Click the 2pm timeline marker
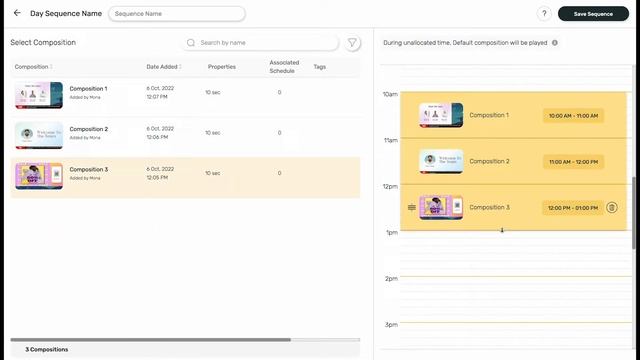This screenshot has width=640, height=360. 391,279
